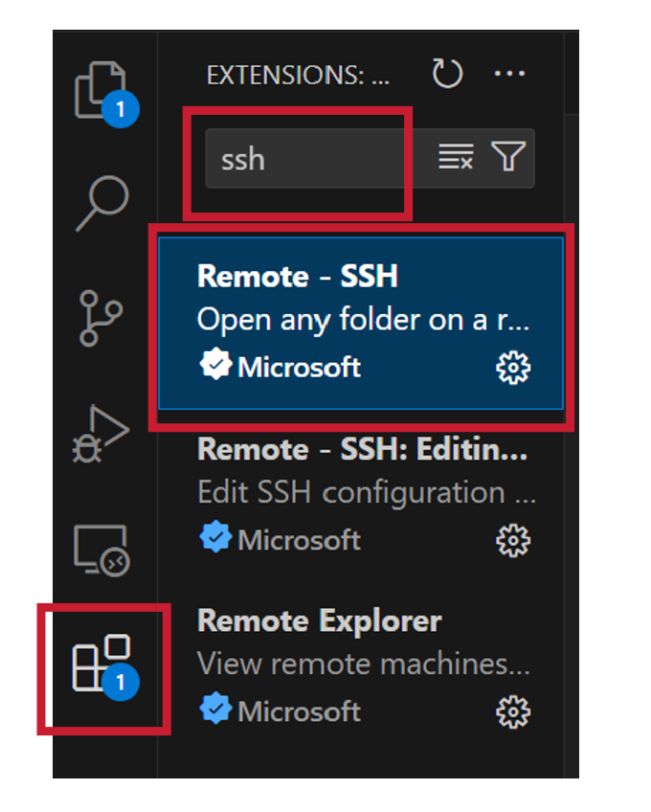This screenshot has width=651, height=812.
Task: Clear the extensions search results
Action: (456, 157)
